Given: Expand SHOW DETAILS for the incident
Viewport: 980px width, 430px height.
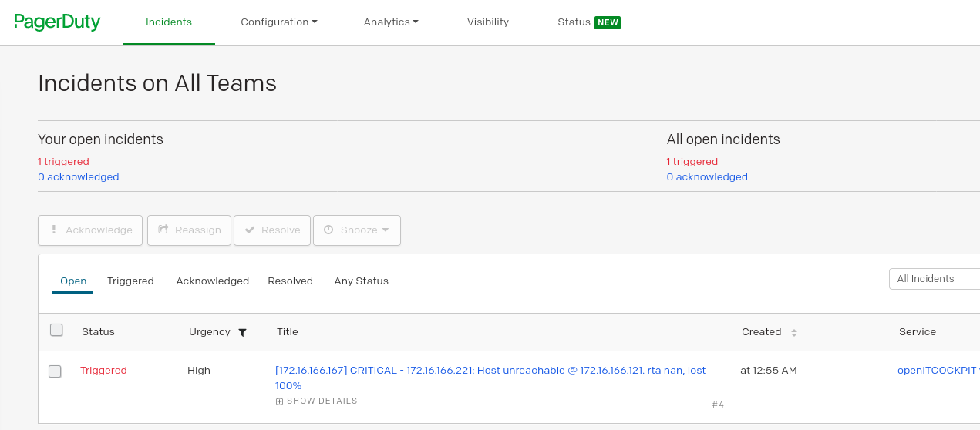Looking at the screenshot, I should tap(316, 401).
